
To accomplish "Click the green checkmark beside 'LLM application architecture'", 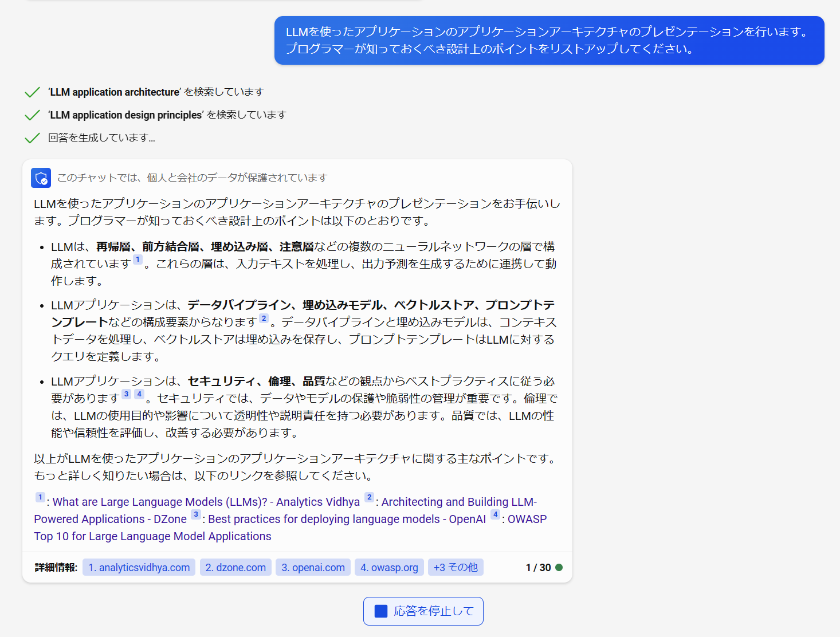I will [32, 92].
